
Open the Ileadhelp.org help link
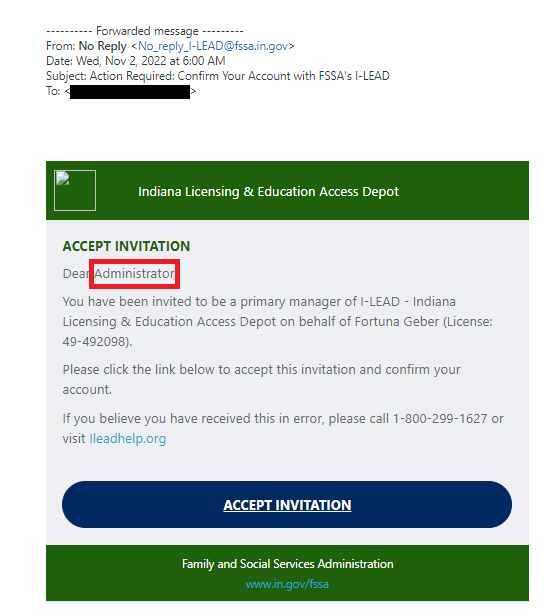point(128,438)
